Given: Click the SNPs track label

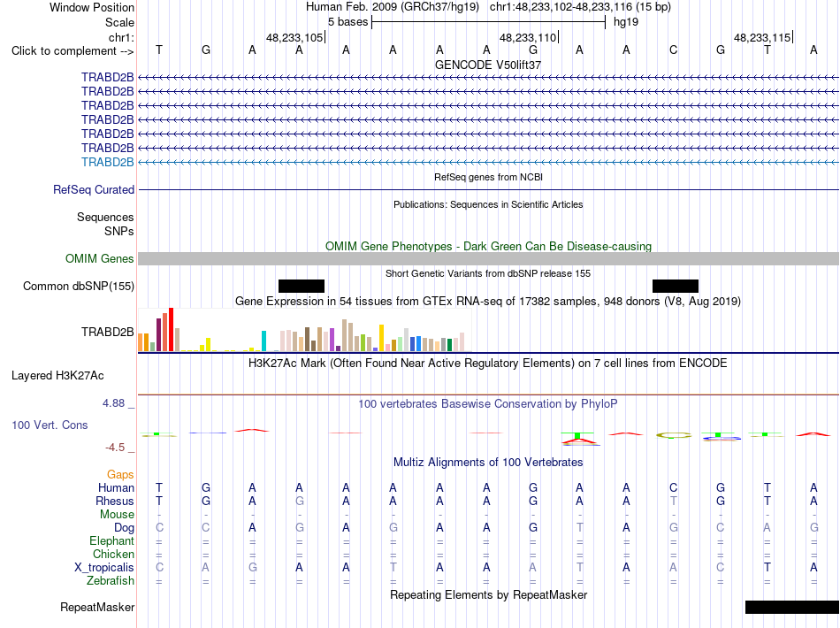Looking at the screenshot, I should pyautogui.click(x=119, y=231).
